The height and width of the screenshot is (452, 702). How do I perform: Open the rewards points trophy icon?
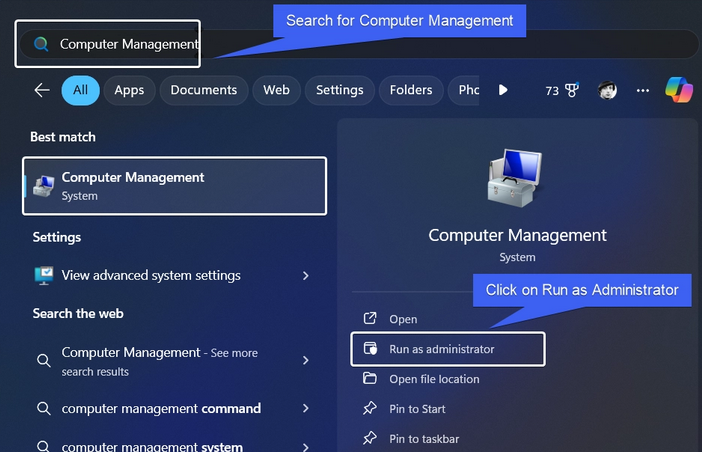[x=572, y=90]
